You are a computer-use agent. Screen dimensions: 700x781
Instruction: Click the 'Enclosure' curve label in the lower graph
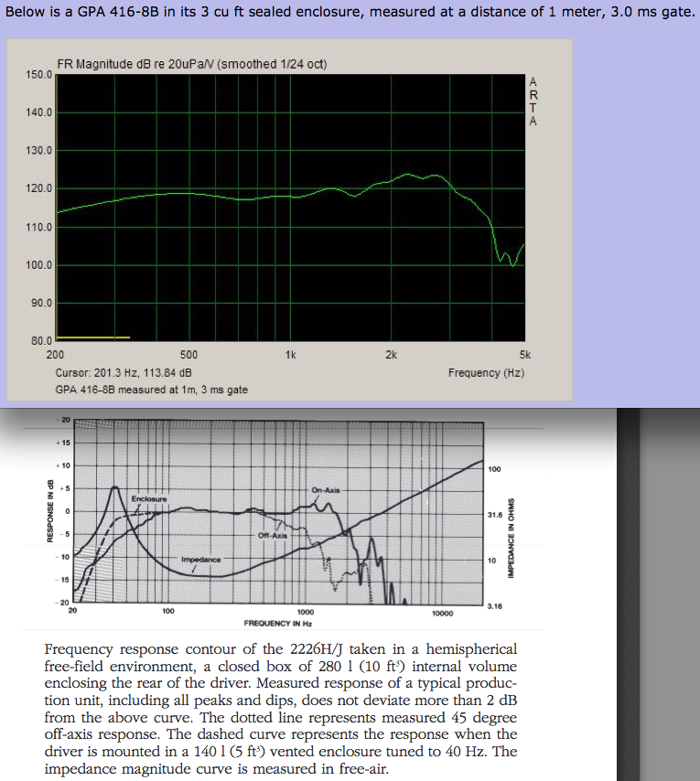[x=149, y=498]
